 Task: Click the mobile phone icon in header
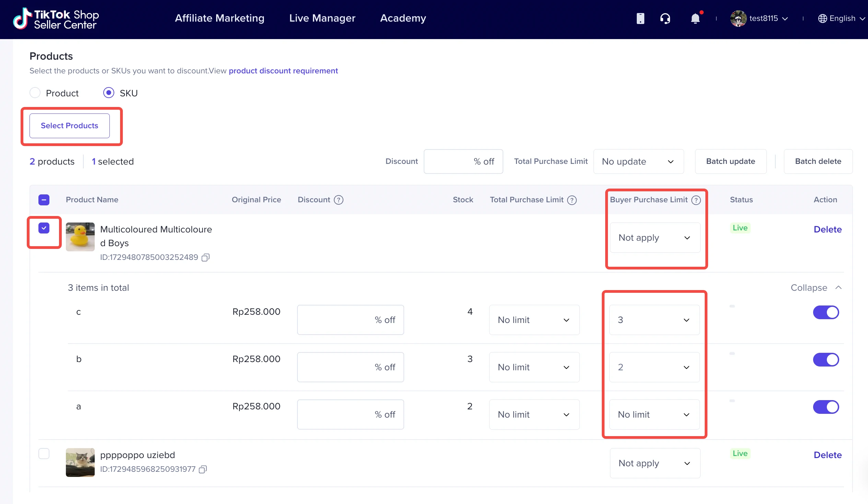coord(640,18)
